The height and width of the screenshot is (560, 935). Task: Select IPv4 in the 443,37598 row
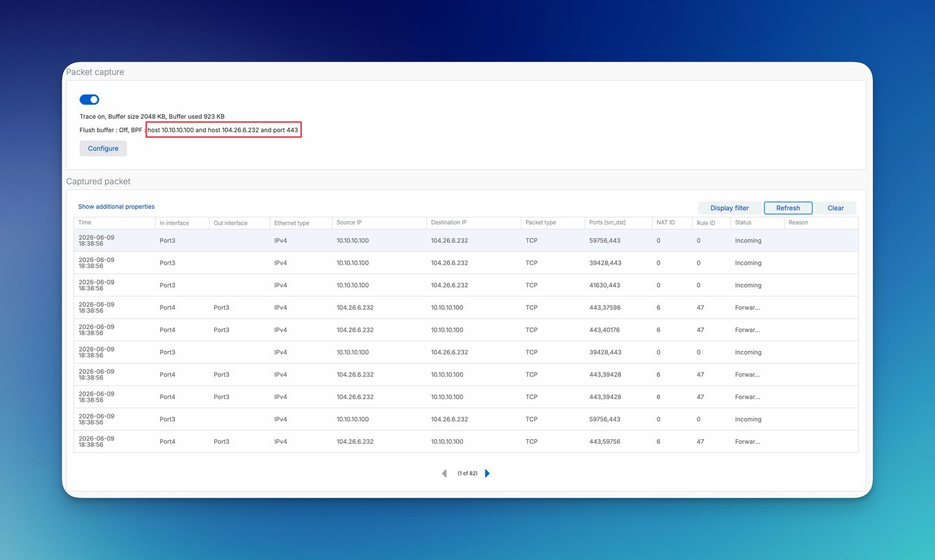[280, 308]
